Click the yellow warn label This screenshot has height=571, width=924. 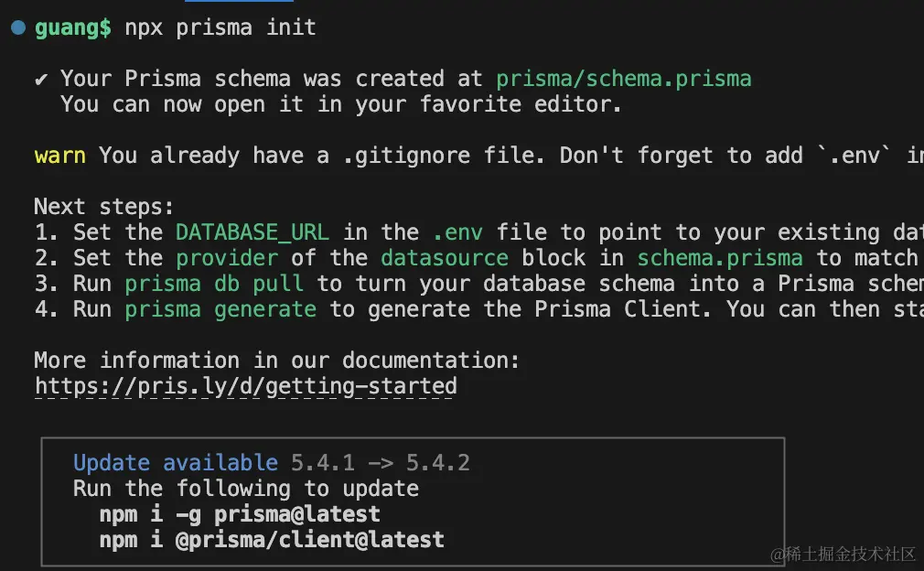(x=59, y=156)
